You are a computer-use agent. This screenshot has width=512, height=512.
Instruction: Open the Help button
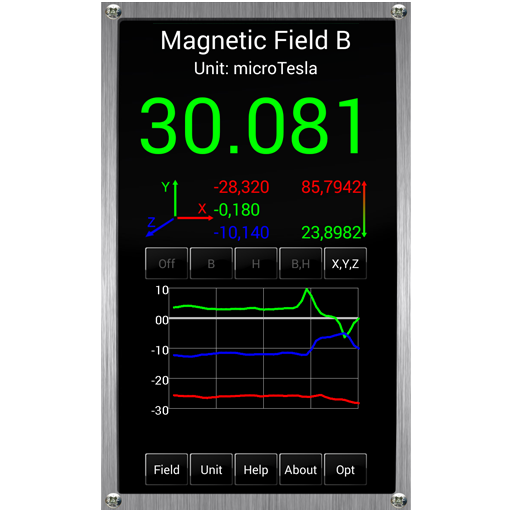[256, 469]
